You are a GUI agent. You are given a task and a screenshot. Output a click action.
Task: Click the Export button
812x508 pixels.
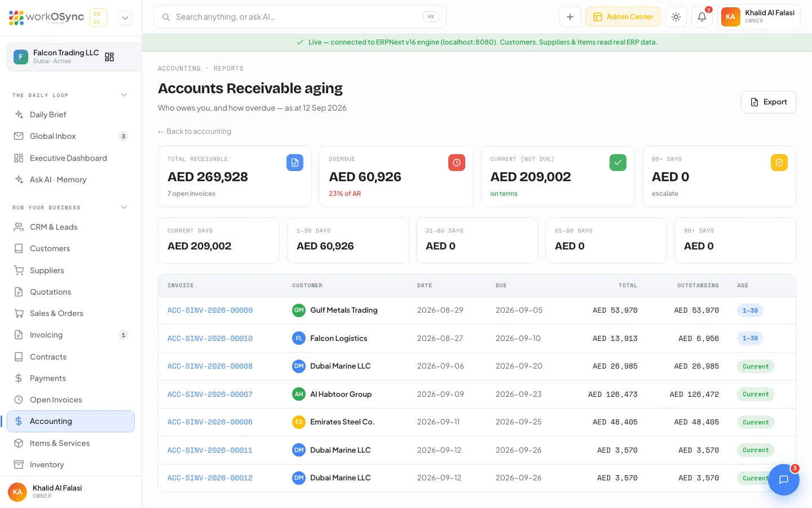(769, 102)
